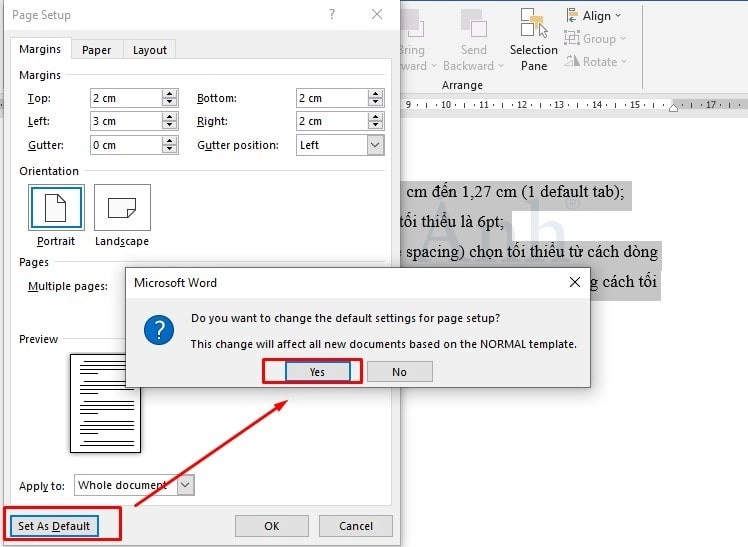Select Landscape orientation icon
This screenshot has height=547, width=748.
coord(122,207)
